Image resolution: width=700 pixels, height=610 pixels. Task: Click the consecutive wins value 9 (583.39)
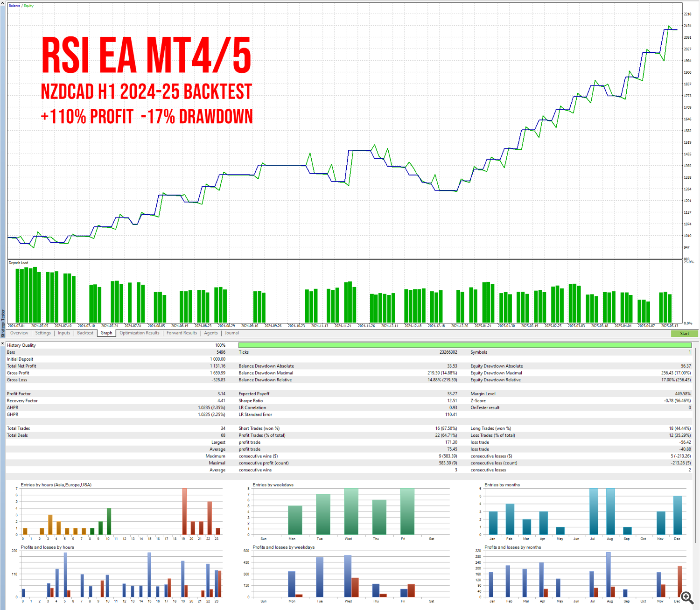448,456
